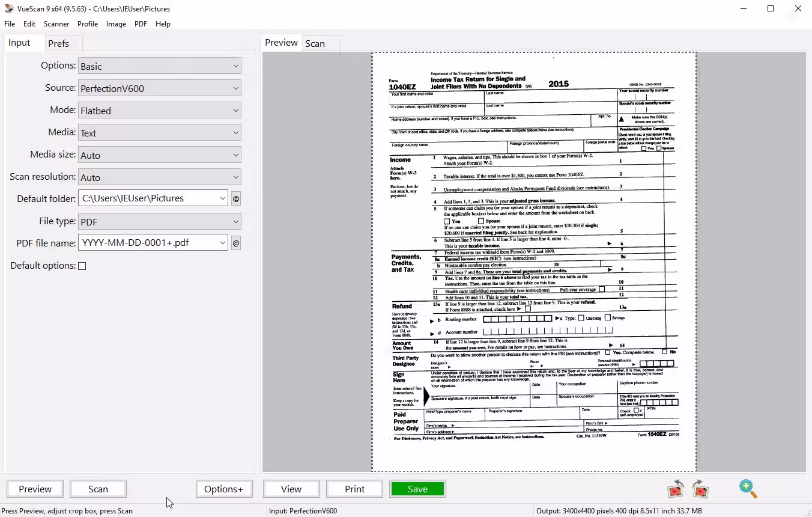Viewport: 812px width, 517px height.
Task: Click the VueScan icon in the title bar
Action: point(9,8)
